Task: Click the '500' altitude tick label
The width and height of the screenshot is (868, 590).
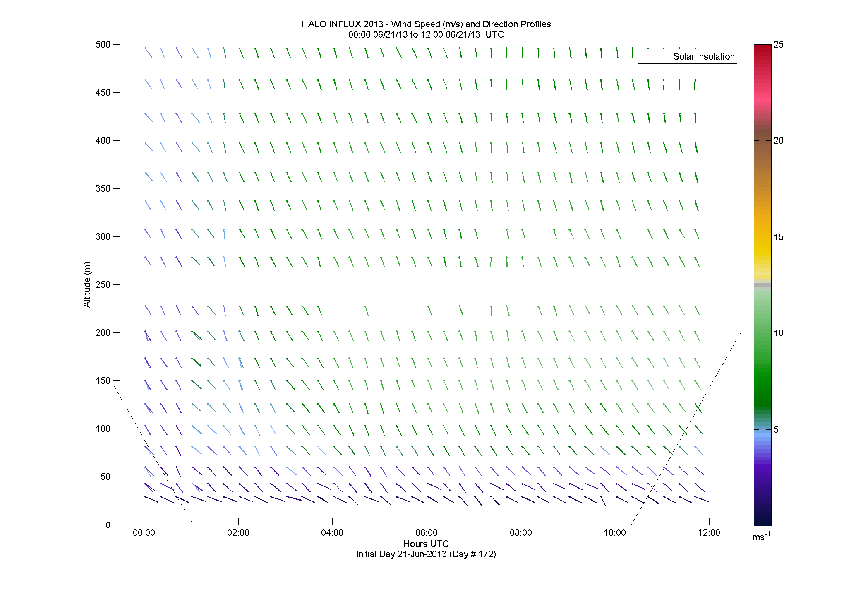Action: (103, 45)
